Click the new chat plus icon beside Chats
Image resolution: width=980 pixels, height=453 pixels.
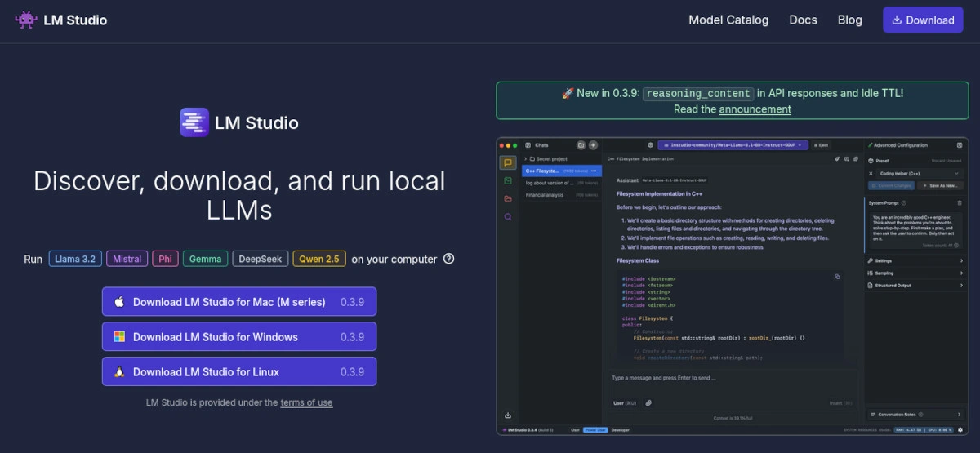pos(593,144)
